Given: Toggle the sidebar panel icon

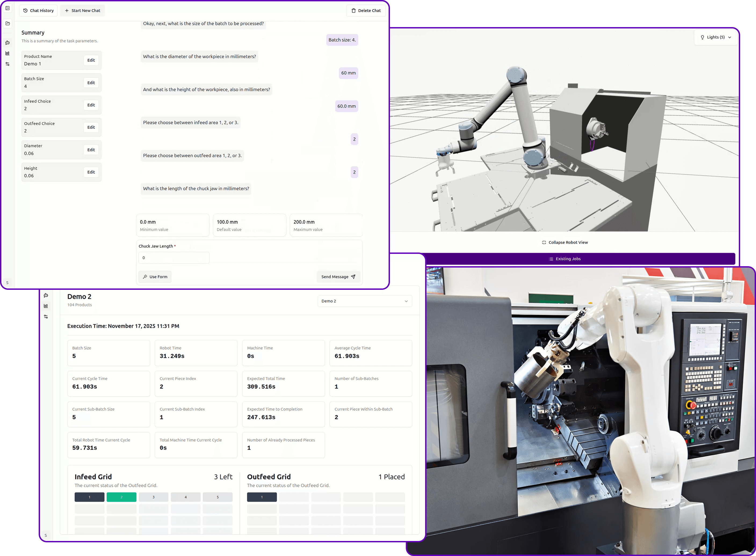Looking at the screenshot, I should 8,8.
